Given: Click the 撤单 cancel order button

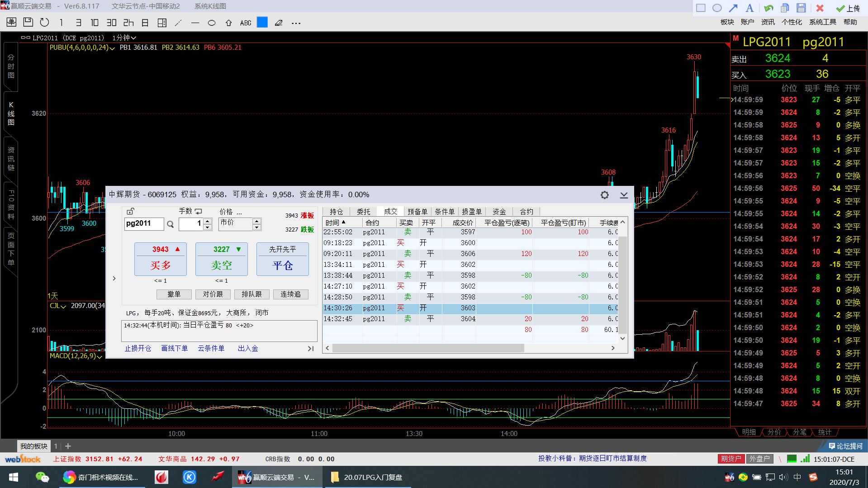Looking at the screenshot, I should click(x=174, y=294).
